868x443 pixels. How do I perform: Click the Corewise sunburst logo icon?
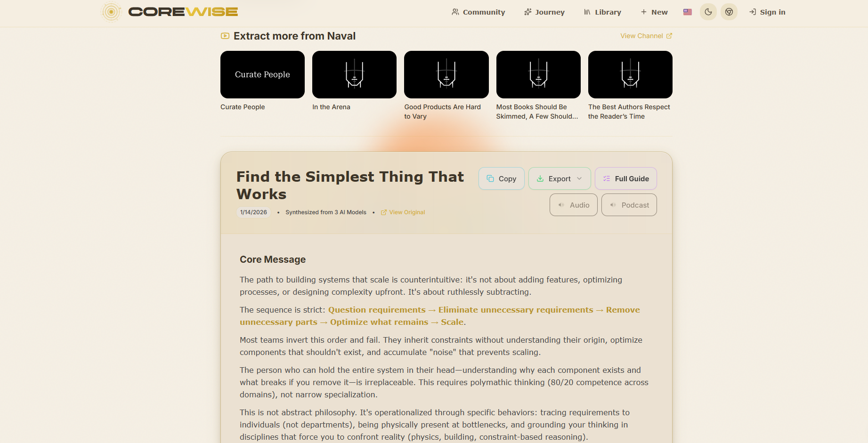tap(112, 12)
